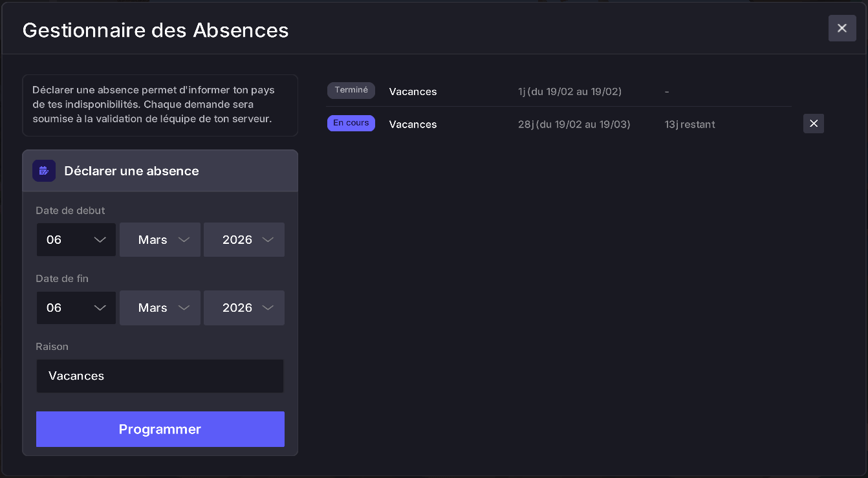The width and height of the screenshot is (868, 478).
Task: Cancel the ongoing absence with the X icon
Action: [814, 124]
